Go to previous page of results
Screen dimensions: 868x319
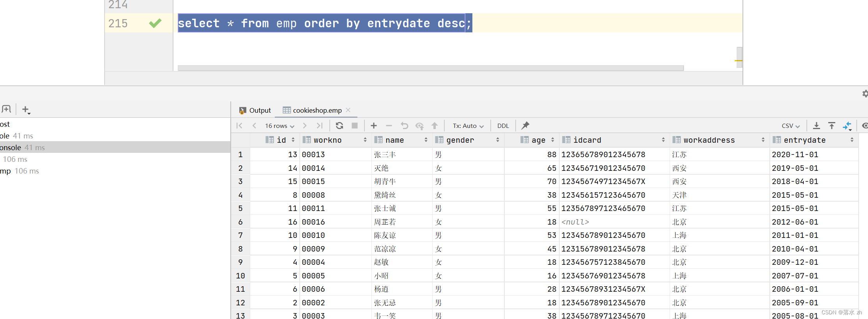coord(254,126)
